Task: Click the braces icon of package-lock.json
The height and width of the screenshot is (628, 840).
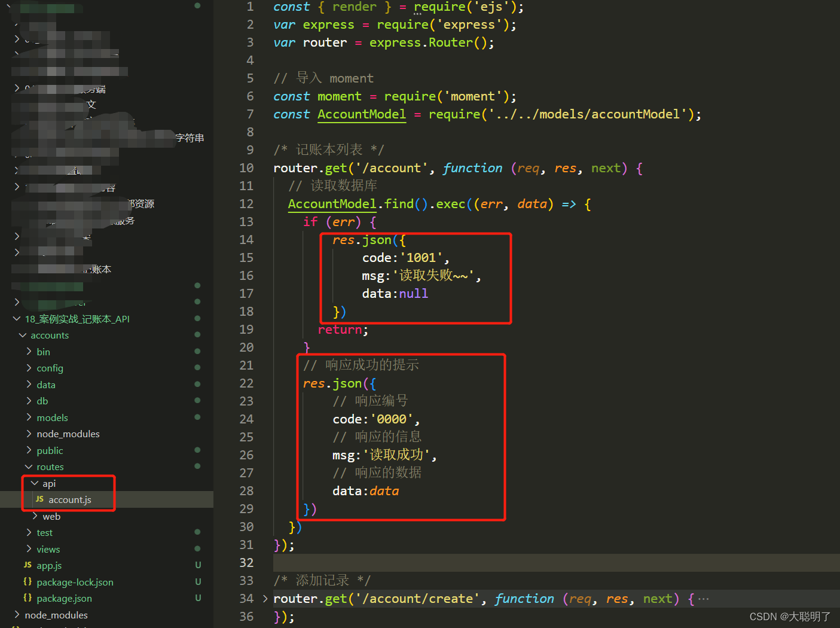Action: [x=28, y=582]
